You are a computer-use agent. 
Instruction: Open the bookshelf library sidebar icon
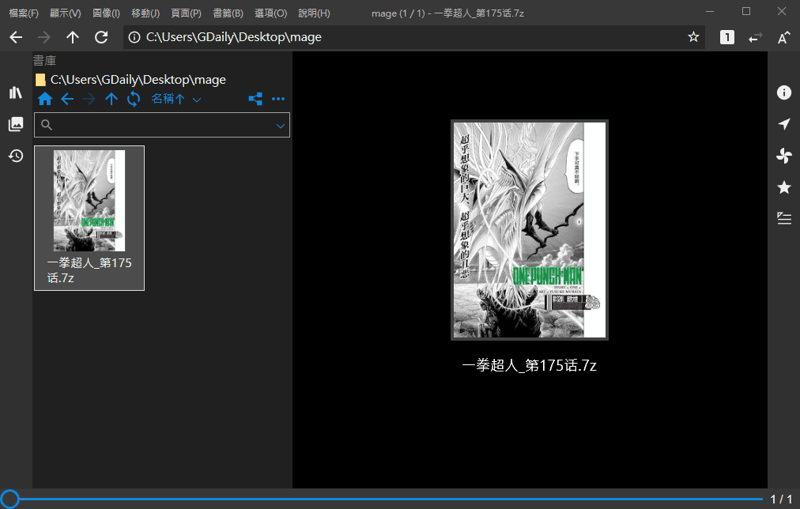(16, 92)
